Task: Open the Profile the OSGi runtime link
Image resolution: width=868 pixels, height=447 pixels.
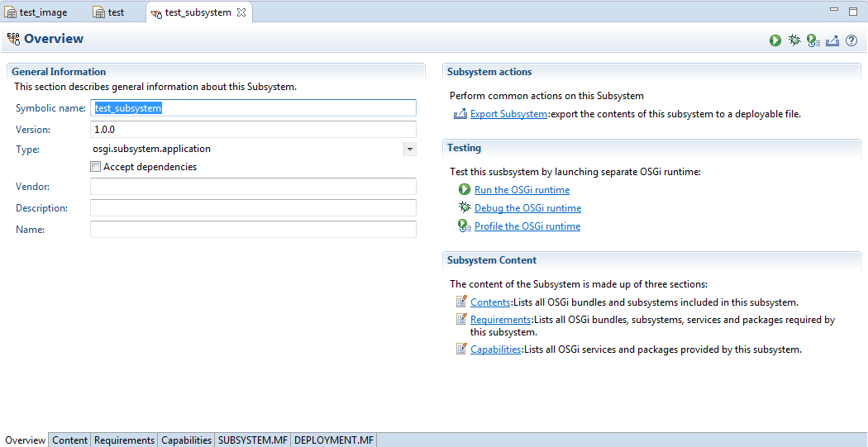Action: [x=527, y=226]
